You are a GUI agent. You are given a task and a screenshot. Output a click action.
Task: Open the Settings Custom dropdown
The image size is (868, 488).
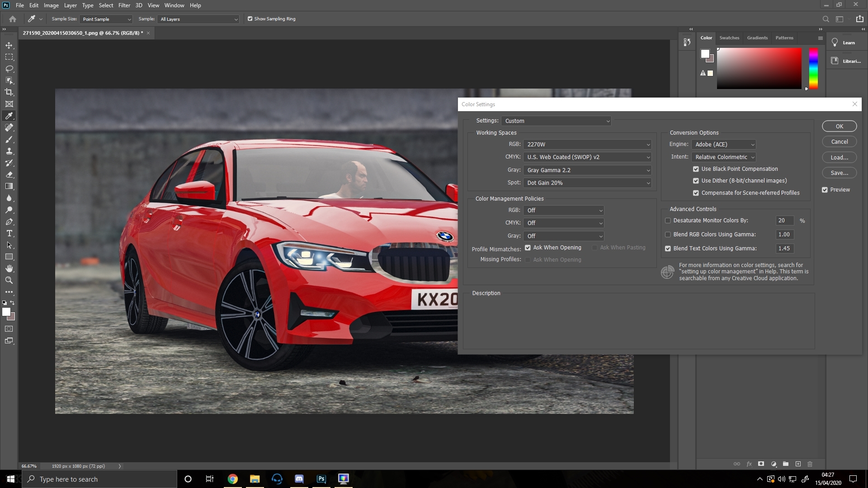[556, 121]
